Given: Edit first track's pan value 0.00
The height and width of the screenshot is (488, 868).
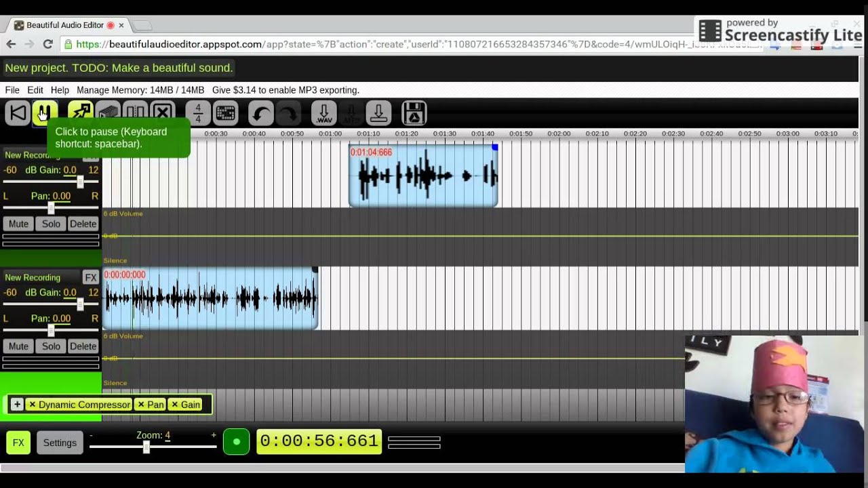Looking at the screenshot, I should pos(61,196).
